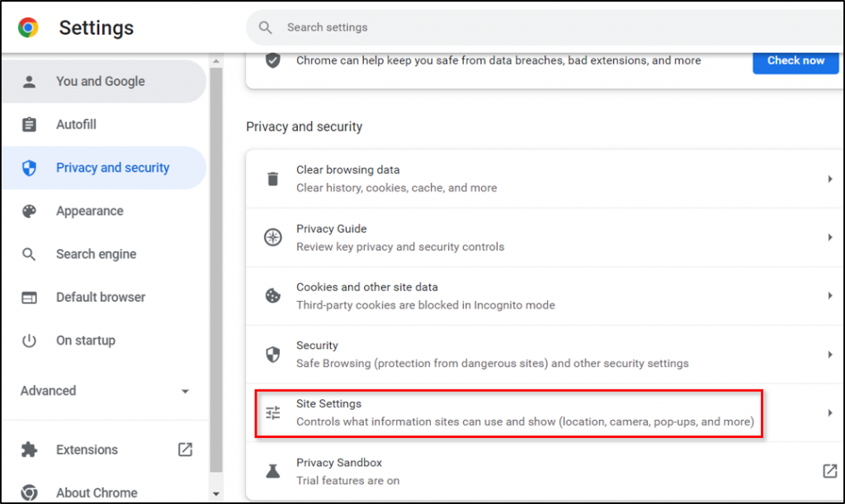845x504 pixels.
Task: Click the Site Settings sliders icon
Action: click(272, 412)
